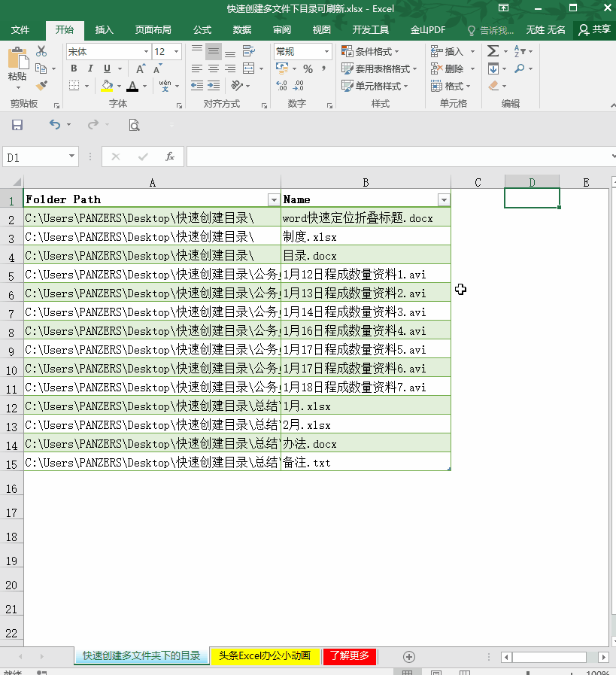
Task: Open number format dropdown 常规
Action: tap(326, 52)
